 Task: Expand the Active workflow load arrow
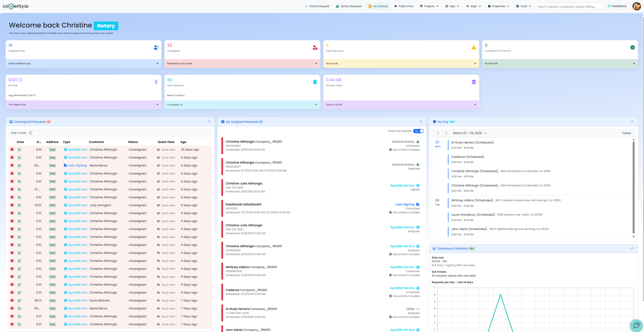pyautogui.click(x=157, y=63)
